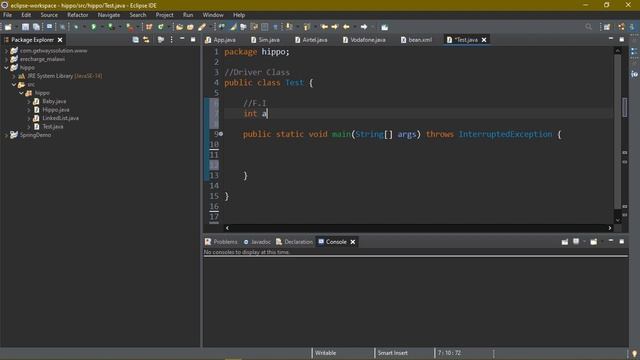Click the New Java Class toolbar icon
The height and width of the screenshot is (360, 640).
(x=160, y=27)
